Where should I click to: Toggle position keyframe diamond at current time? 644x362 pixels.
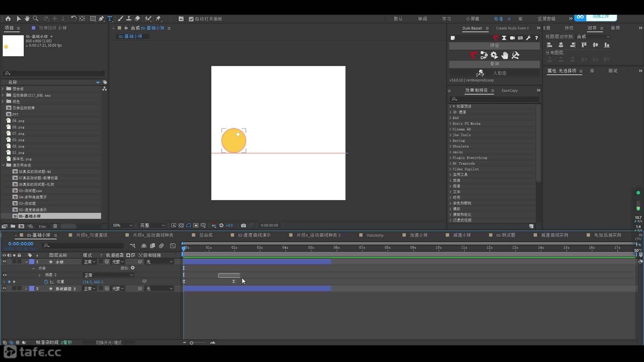tap(9, 282)
